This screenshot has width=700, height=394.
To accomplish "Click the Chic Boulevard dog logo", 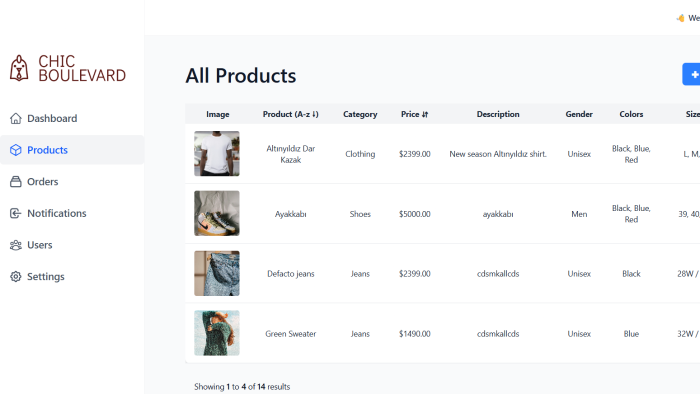I will coord(19,68).
